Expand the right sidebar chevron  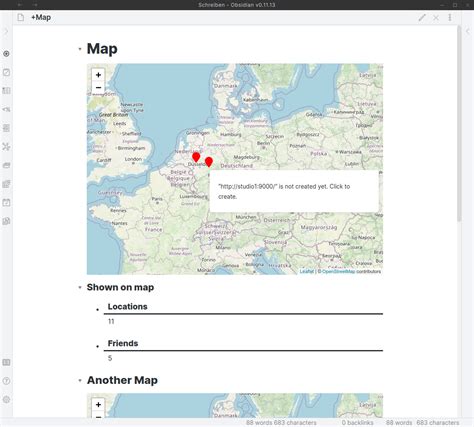(468, 31)
